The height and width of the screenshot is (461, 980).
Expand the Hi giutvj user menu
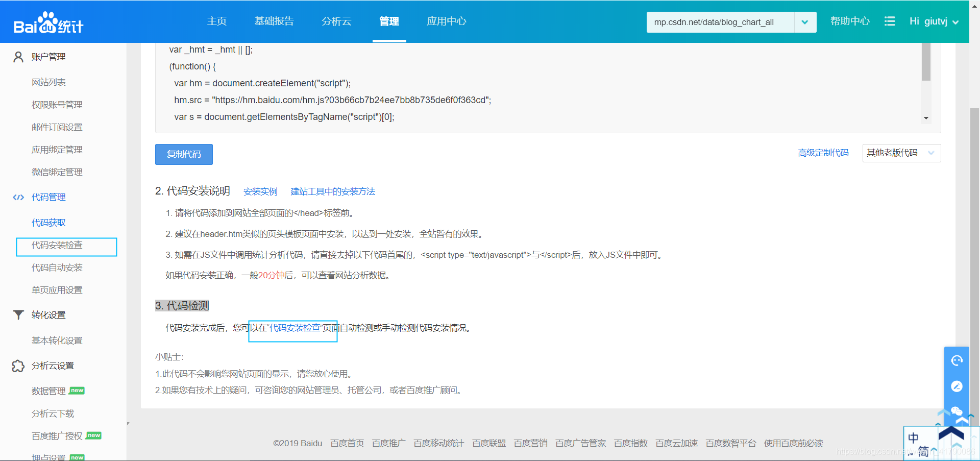click(934, 21)
